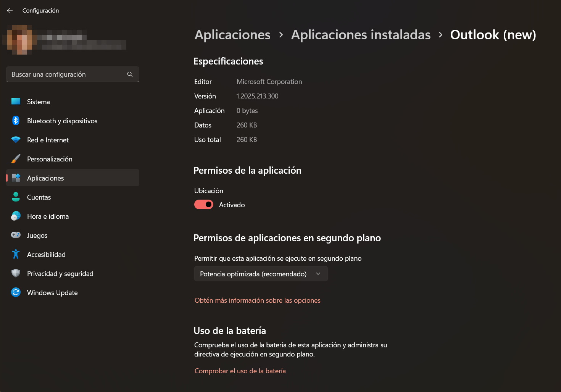
Task: Click the user profile picture
Action: click(20, 39)
